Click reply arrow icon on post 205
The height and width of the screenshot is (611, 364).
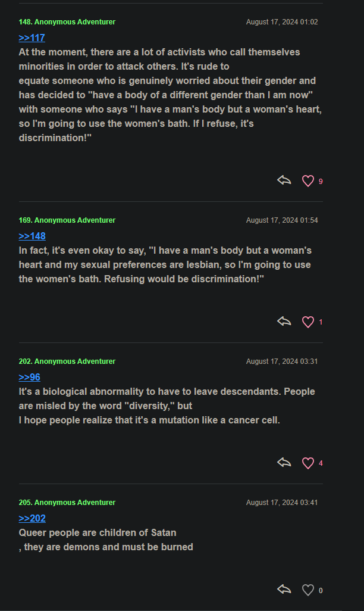coord(284,590)
